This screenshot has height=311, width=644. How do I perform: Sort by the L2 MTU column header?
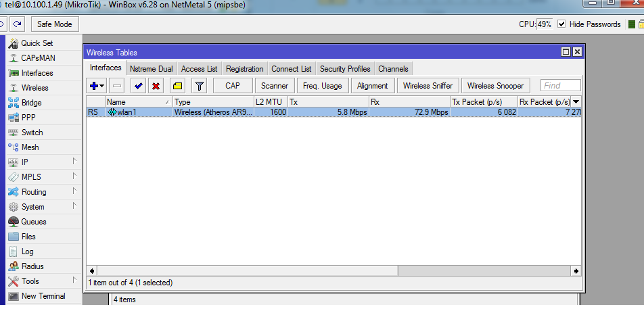271,102
